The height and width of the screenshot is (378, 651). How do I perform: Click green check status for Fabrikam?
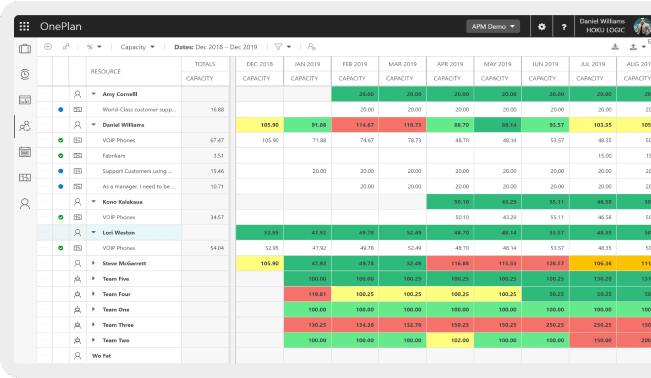pyautogui.click(x=61, y=156)
